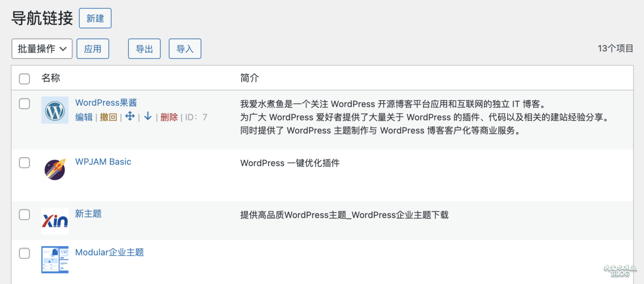This screenshot has width=644, height=284.
Task: Check the WordPress果酱 row checkbox
Action: click(x=24, y=104)
